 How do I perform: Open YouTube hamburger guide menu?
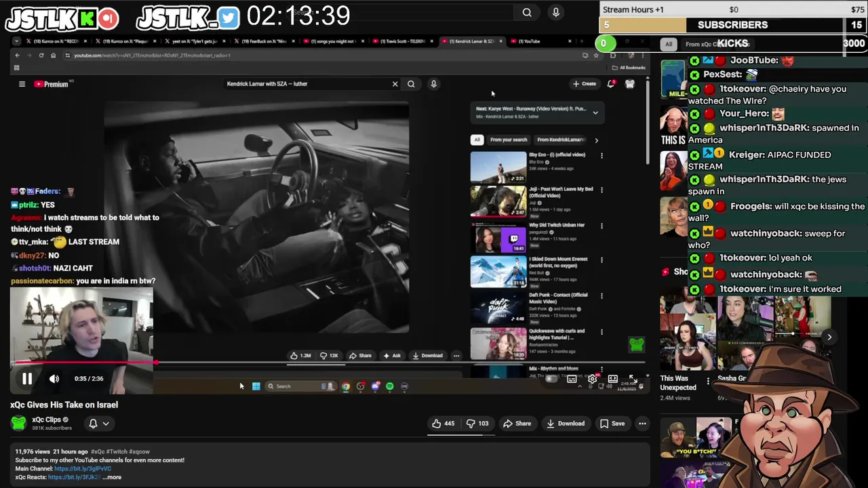(x=22, y=84)
